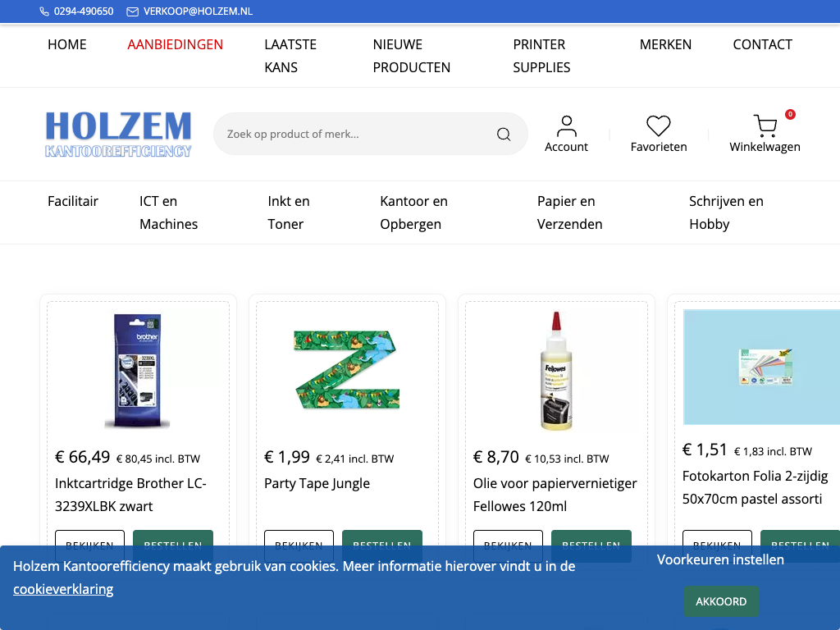
Task: Open Fellowes olie product title link
Action: (555, 495)
